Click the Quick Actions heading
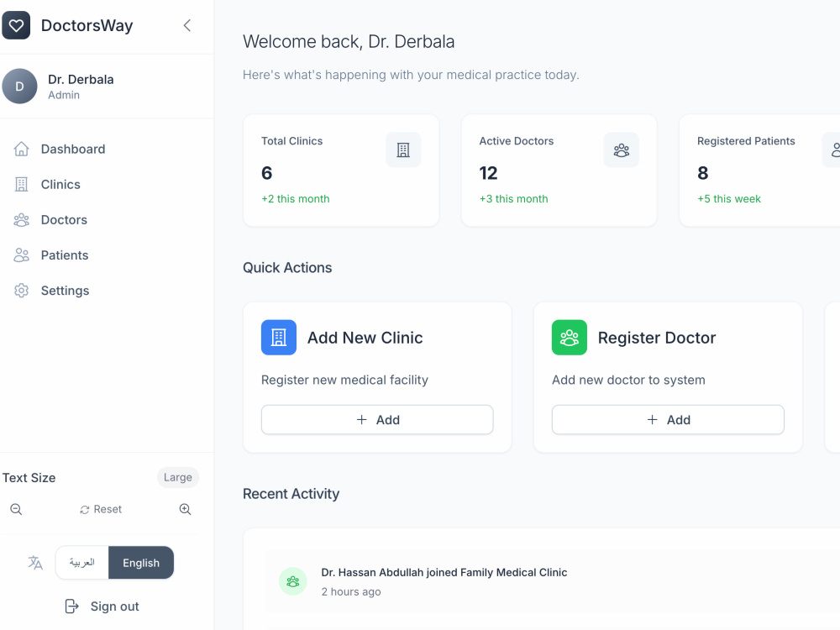Viewport: 840px width, 630px height. (287, 267)
